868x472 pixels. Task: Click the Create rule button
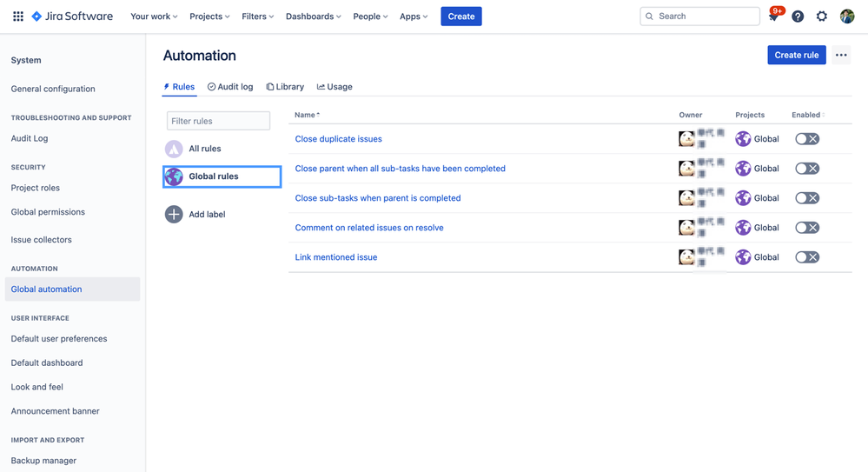click(x=797, y=55)
